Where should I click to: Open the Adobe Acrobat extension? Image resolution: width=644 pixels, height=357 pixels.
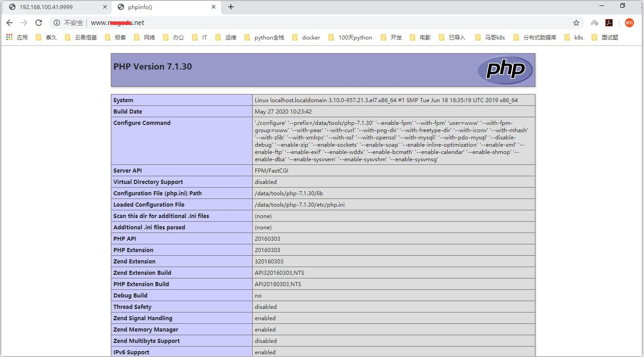point(609,22)
